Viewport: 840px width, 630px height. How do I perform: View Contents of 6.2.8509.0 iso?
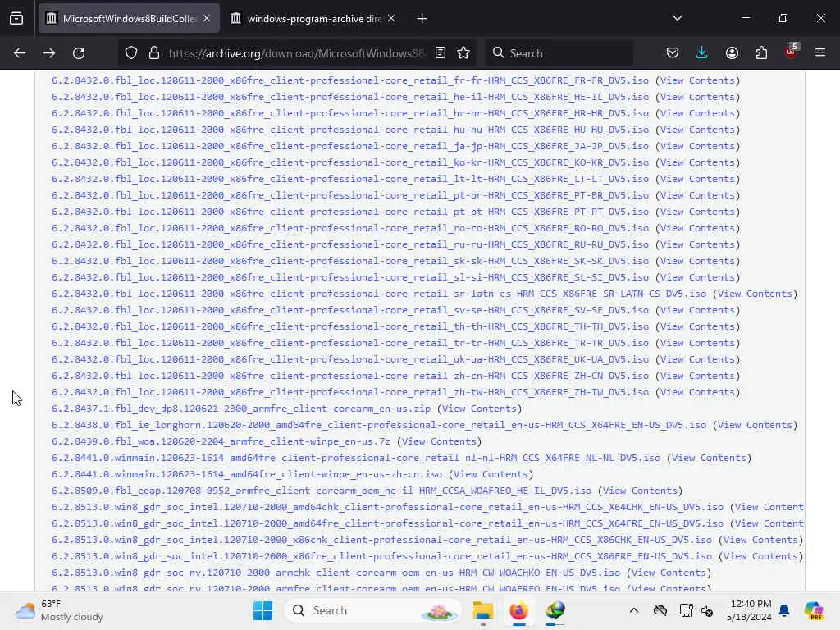tap(640, 491)
